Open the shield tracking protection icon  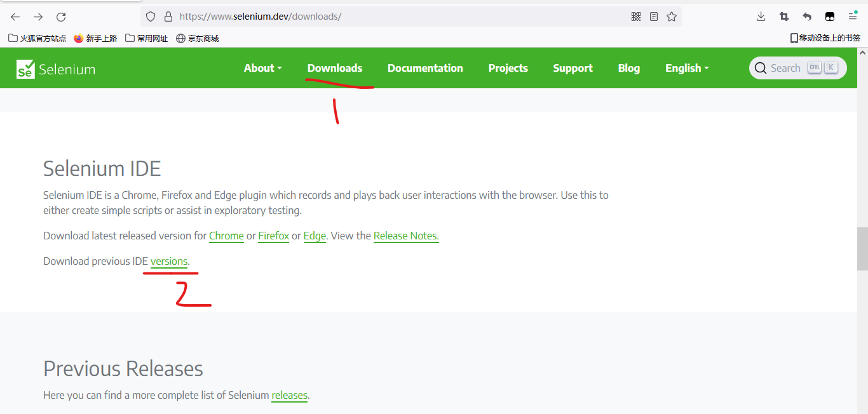tap(151, 17)
